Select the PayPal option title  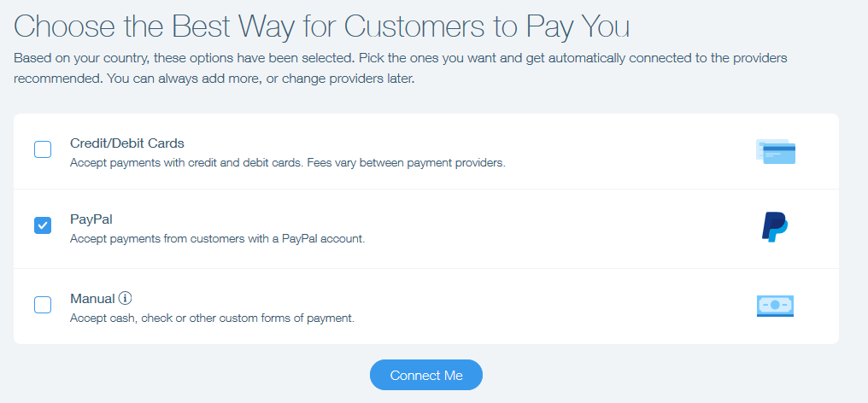pos(91,219)
